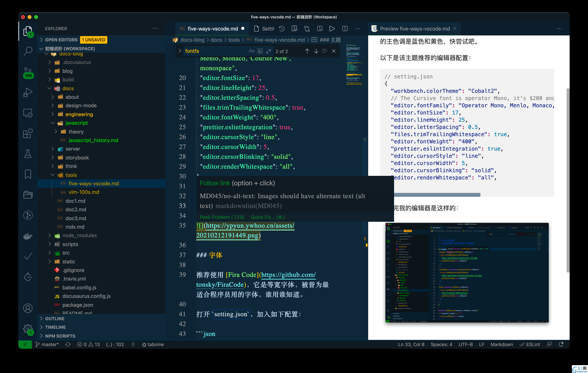Screen dimensions: 588x373
Task: Click Markdown language mode in status bar
Action: (x=502, y=344)
